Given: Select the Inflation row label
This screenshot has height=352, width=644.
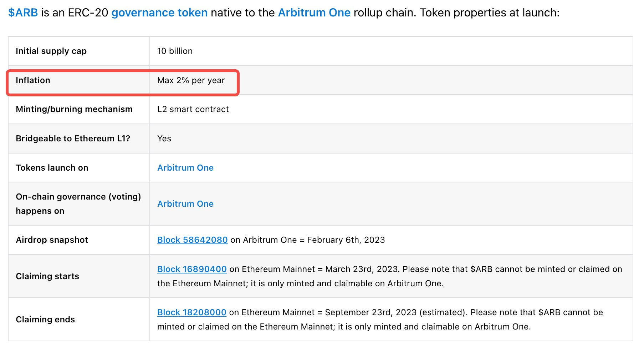Looking at the screenshot, I should click(x=33, y=80).
